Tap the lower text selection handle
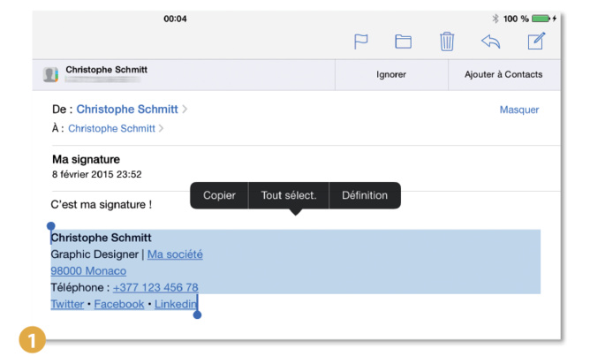Viewport: 590px width, 364px height. [197, 314]
